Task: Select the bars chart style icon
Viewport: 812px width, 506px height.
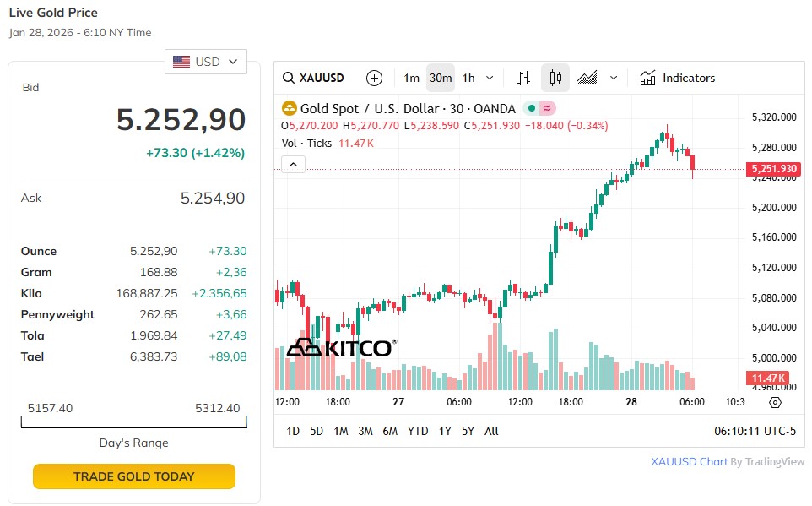Action: 523,78
